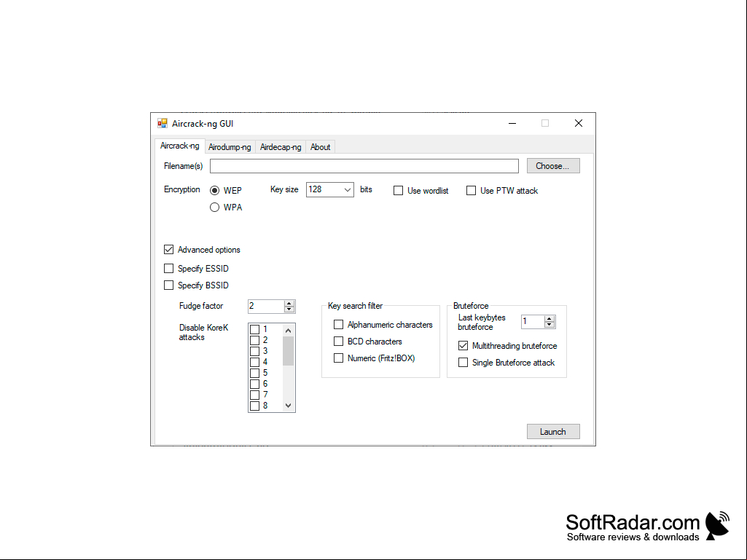Enable the Use PTW attack checkbox
This screenshot has width=747, height=560.
point(472,191)
